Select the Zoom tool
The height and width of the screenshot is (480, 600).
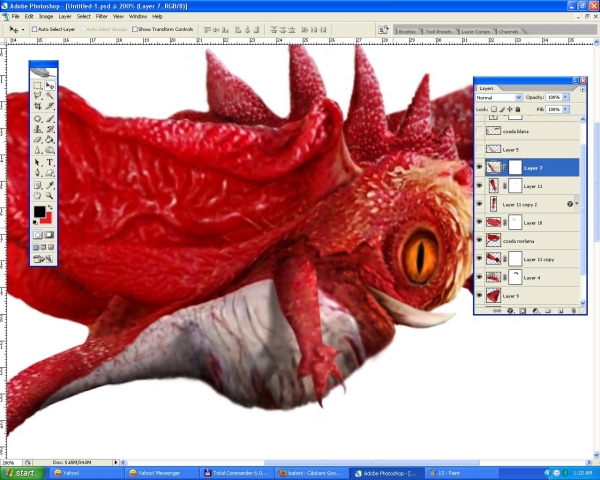[50, 196]
